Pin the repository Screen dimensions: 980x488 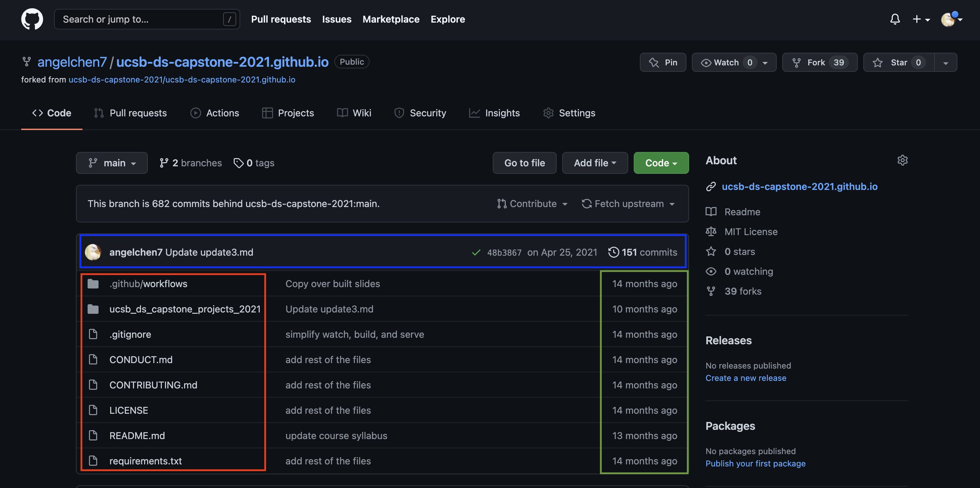click(663, 62)
